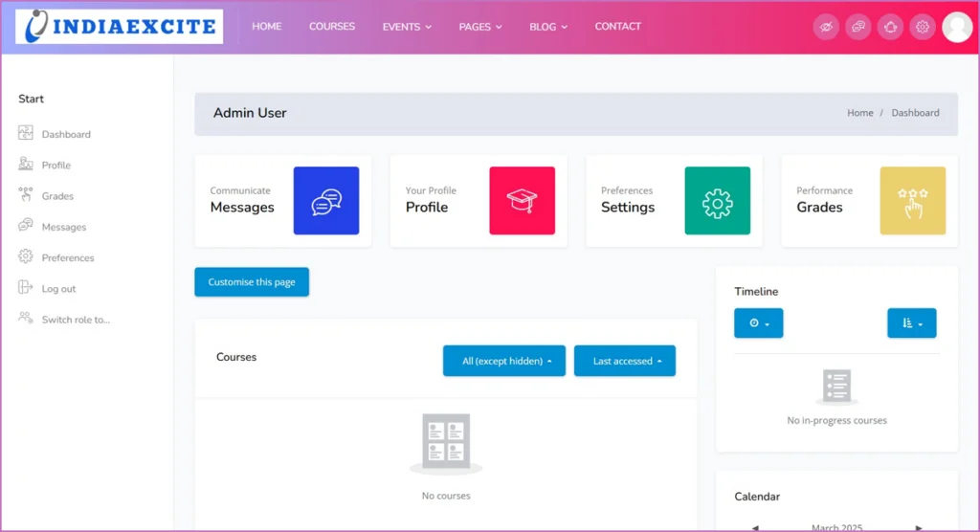Click the Home breadcrumb link
This screenshot has width=980, height=532.
(859, 113)
